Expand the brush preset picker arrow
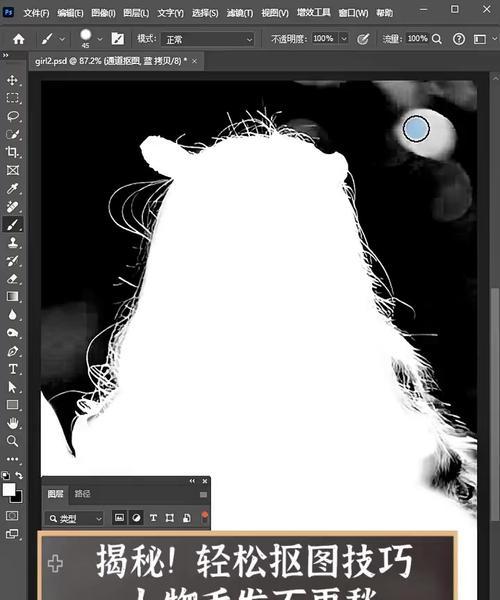This screenshot has width=500, height=600. pyautogui.click(x=100, y=39)
